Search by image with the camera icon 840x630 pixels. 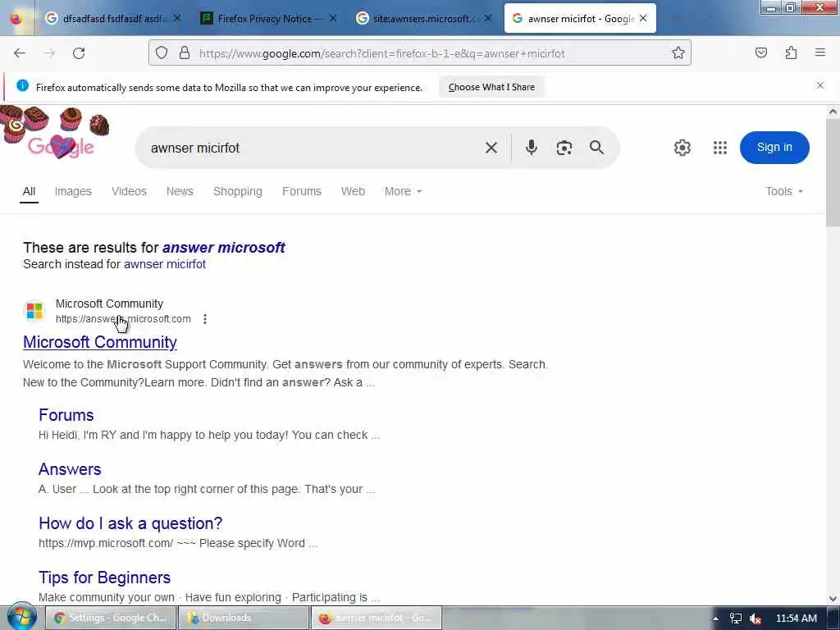[564, 148]
